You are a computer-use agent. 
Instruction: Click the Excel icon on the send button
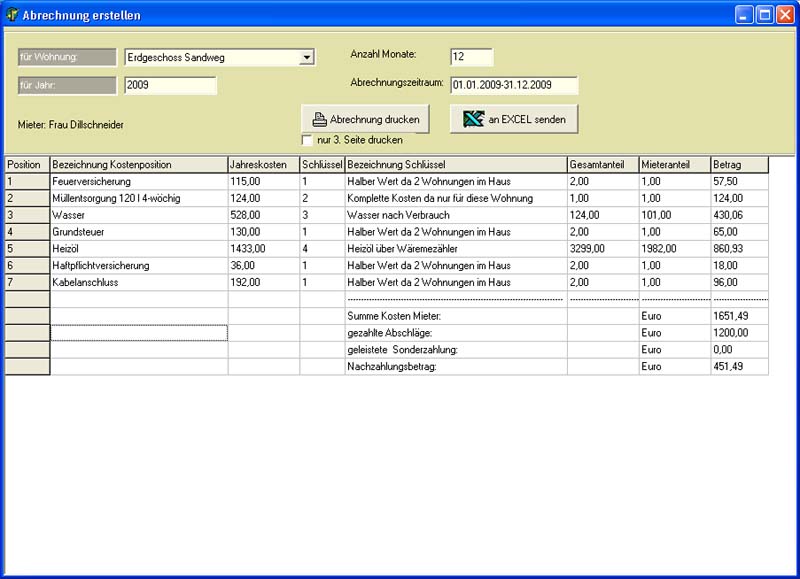(473, 119)
